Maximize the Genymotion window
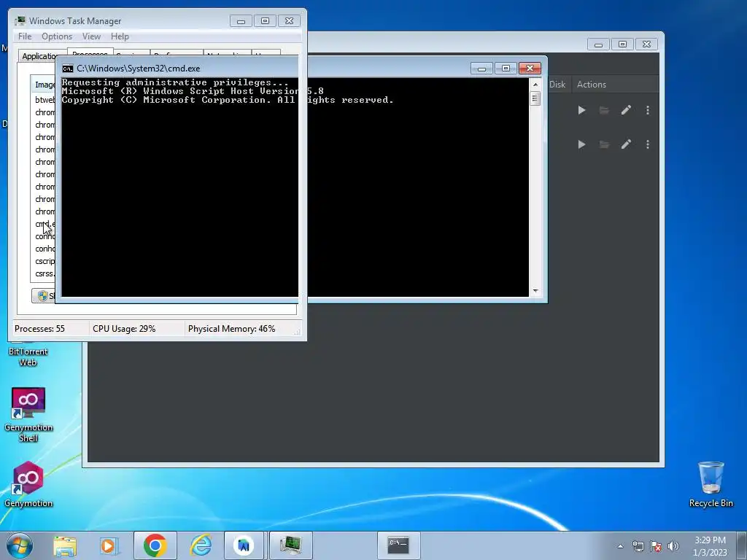The height and width of the screenshot is (560, 747). click(622, 44)
